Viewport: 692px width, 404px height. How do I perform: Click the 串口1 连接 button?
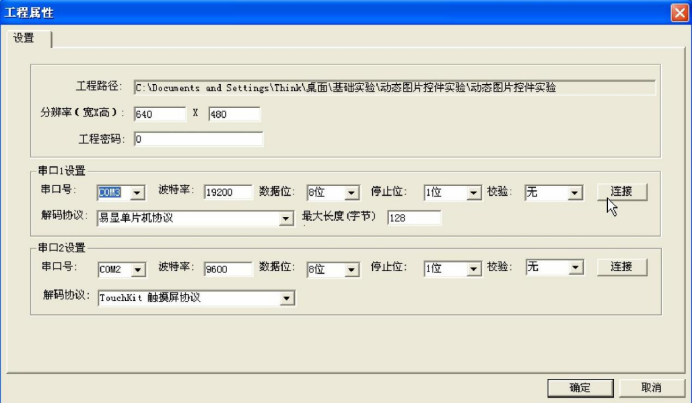(622, 192)
